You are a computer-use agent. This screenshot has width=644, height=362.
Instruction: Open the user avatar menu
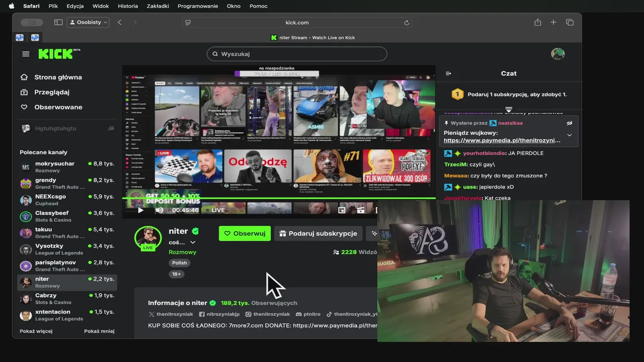tap(557, 54)
